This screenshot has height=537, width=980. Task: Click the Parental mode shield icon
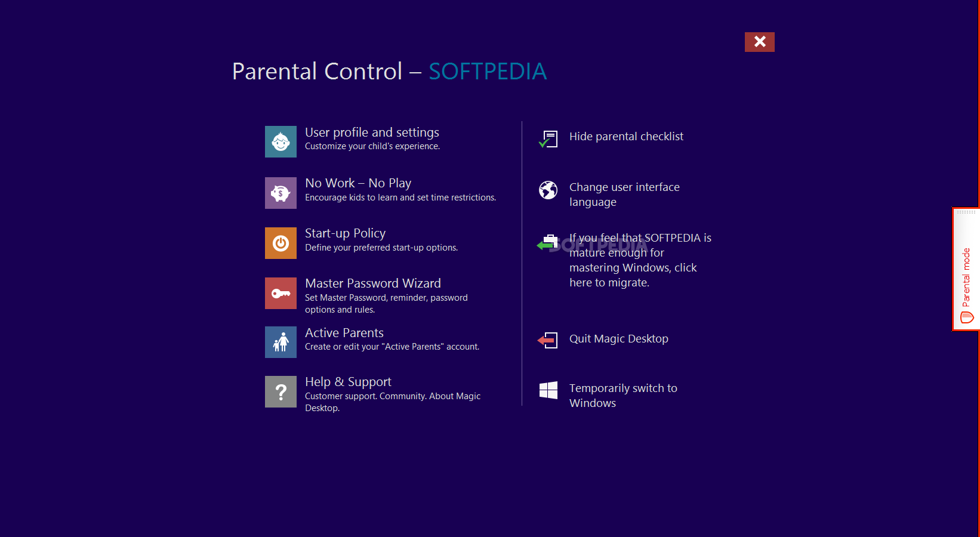(x=967, y=317)
